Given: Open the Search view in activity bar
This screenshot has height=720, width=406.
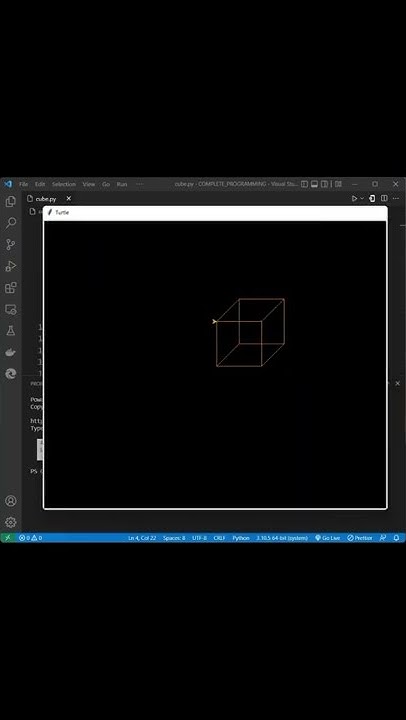Looking at the screenshot, I should 10,223.
